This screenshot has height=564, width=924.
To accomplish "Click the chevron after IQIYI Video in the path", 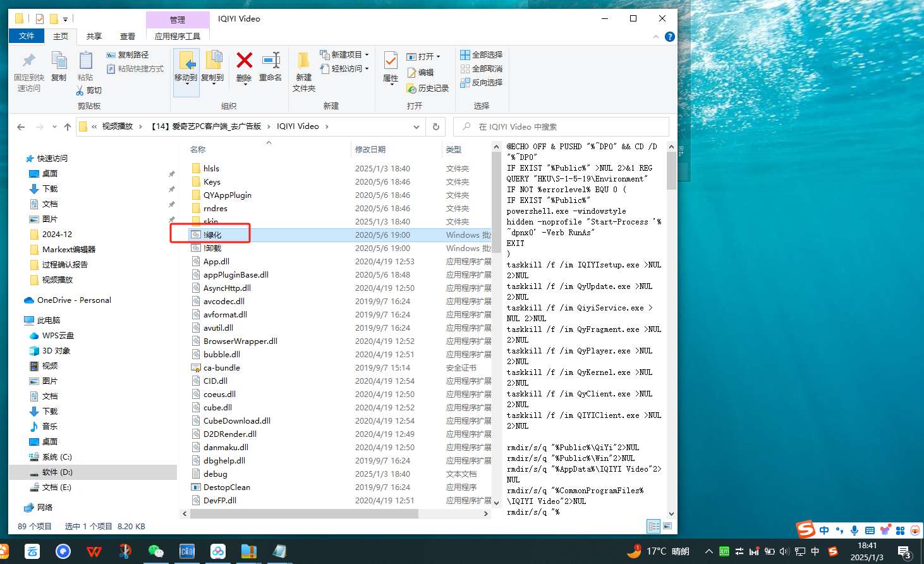I will [327, 127].
